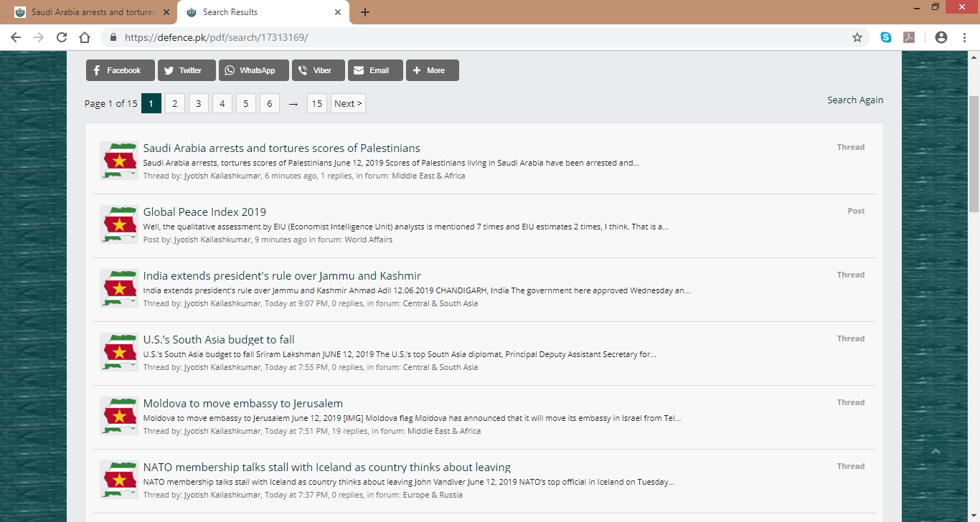Image resolution: width=980 pixels, height=522 pixels.
Task: Reload the current page
Action: pos(62,37)
